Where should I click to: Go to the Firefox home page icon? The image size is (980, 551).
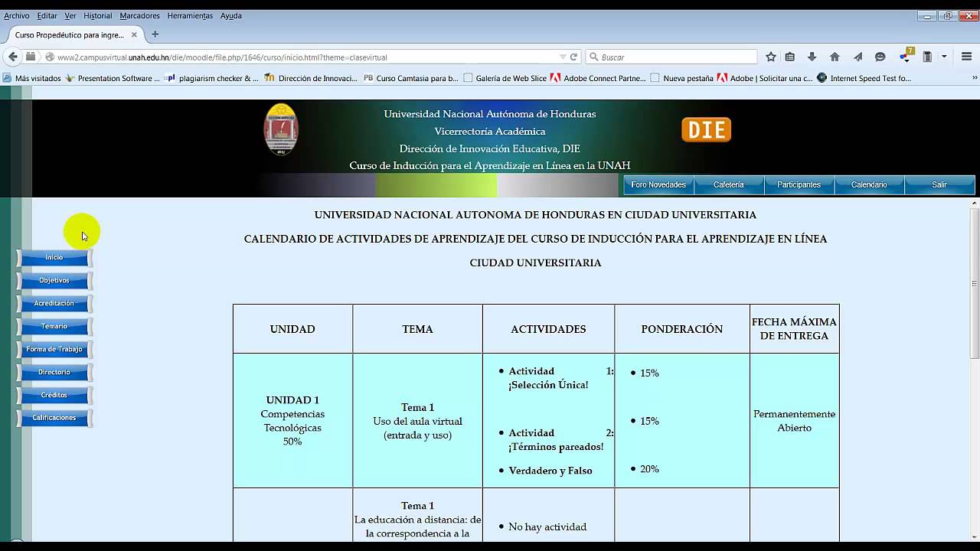[x=835, y=57]
